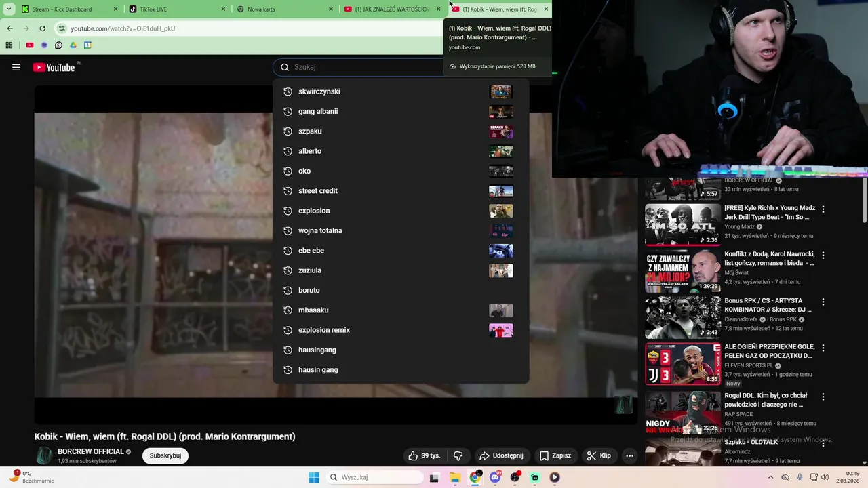This screenshot has height=488, width=868.
Task: Open the weather widget showing 0°C
Action: pyautogui.click(x=31, y=476)
